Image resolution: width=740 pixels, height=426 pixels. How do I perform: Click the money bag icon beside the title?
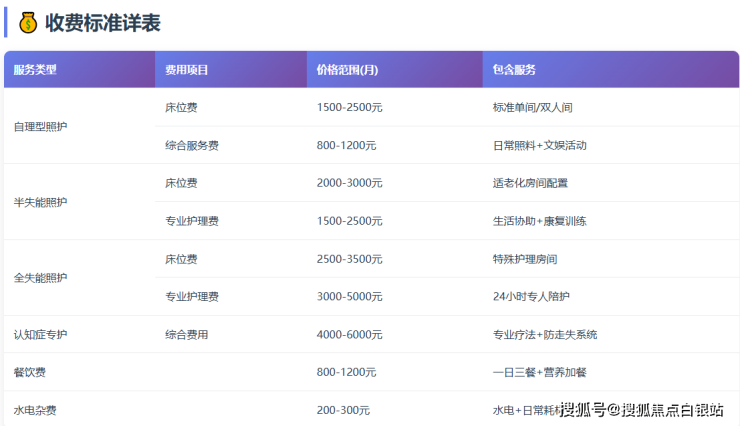28,22
